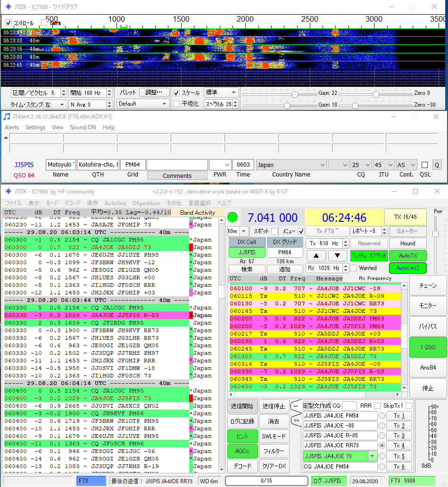This screenshot has height=487, width=448.
Task: Click the Q button in JTAlert
Action: click(437, 165)
